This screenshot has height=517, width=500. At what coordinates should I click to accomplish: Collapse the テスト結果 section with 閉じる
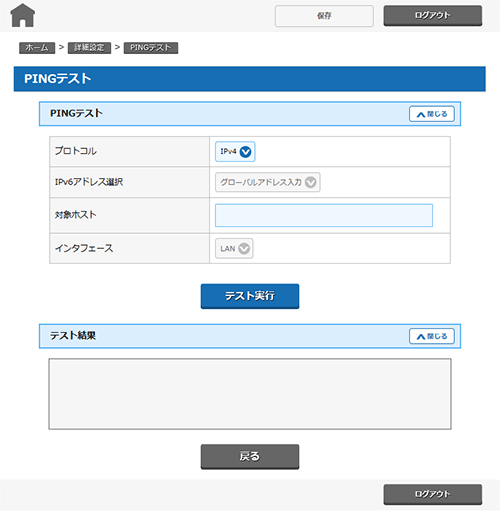432,336
